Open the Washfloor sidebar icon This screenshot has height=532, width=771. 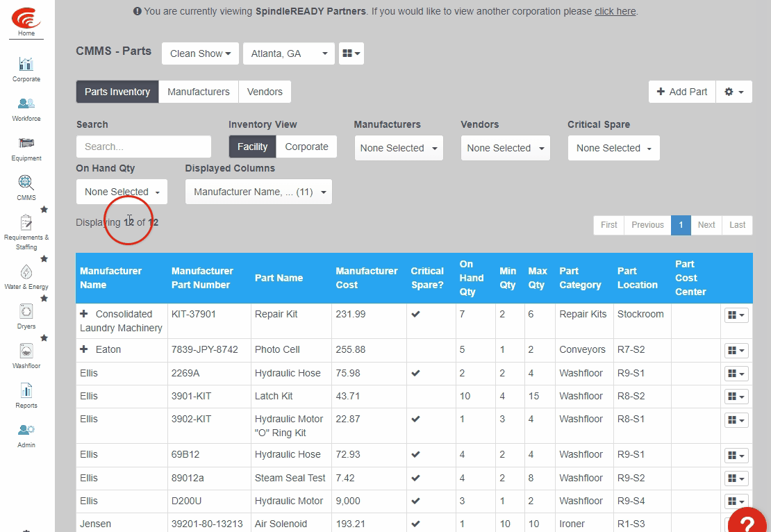[x=26, y=351]
